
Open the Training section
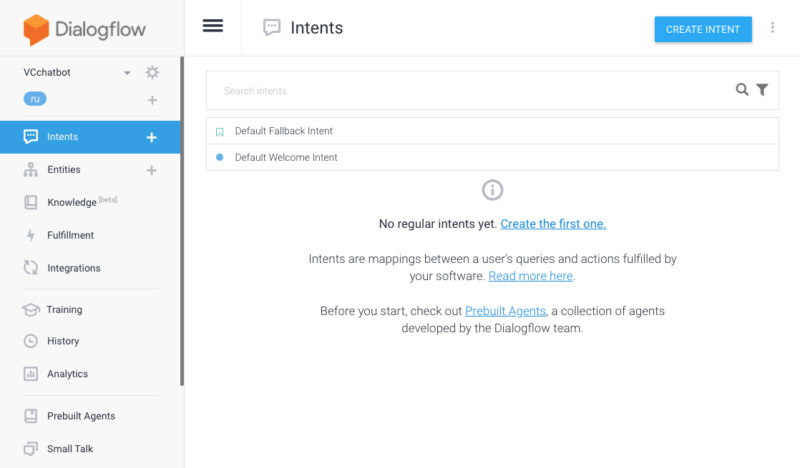pos(64,310)
